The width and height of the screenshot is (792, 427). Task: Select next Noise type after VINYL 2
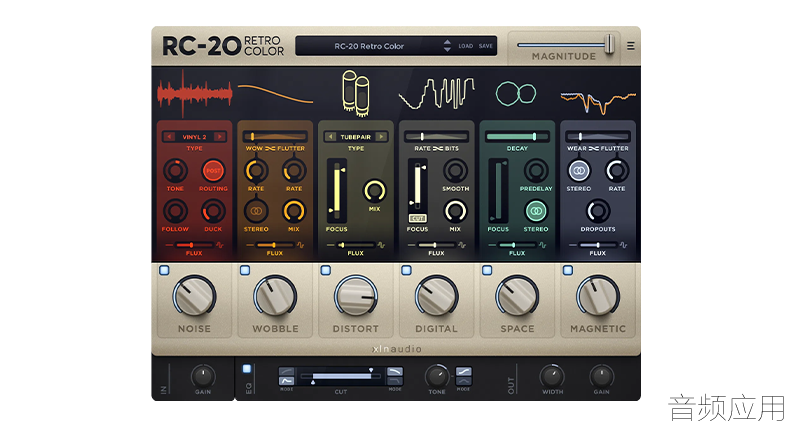220,137
